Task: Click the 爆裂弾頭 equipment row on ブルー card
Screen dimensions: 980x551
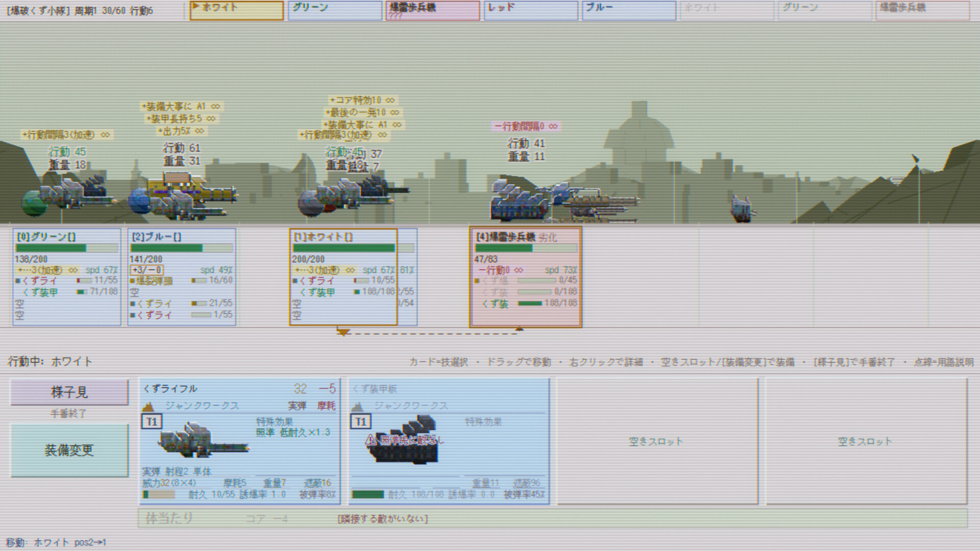Action: (x=181, y=281)
